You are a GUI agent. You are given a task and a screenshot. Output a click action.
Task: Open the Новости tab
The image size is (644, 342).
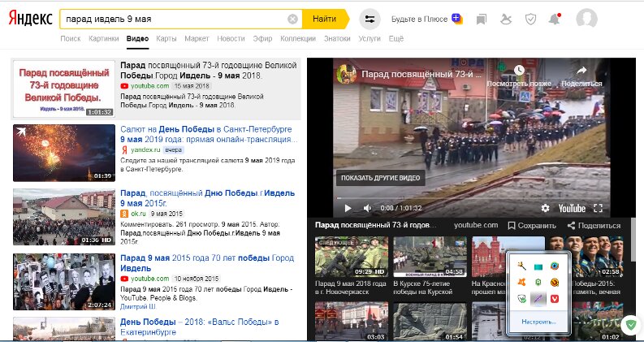(x=231, y=39)
